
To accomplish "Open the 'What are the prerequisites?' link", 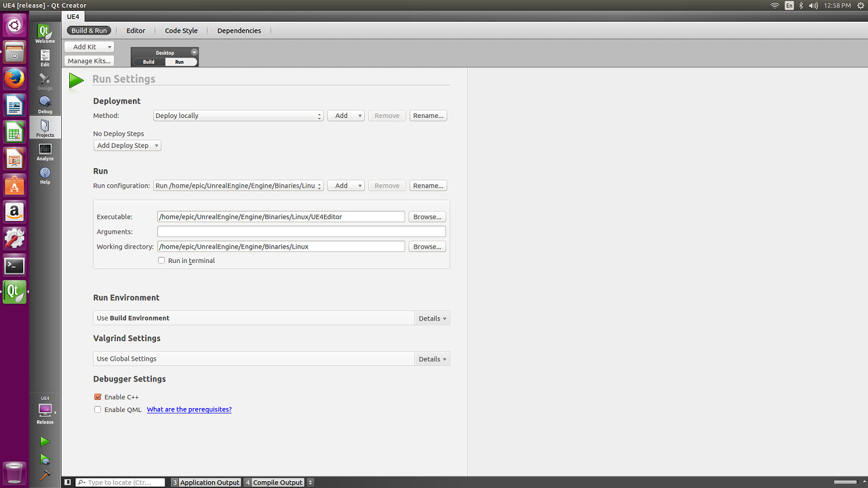I will coord(189,409).
